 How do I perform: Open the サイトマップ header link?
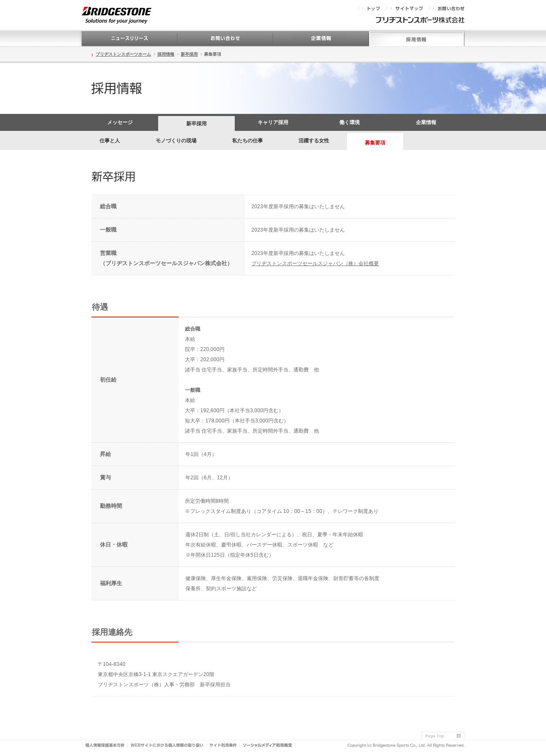[x=409, y=8]
